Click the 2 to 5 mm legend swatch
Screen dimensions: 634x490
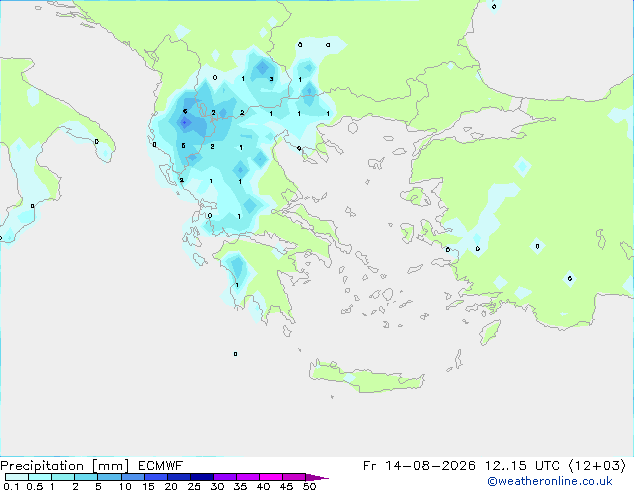[x=86, y=477]
